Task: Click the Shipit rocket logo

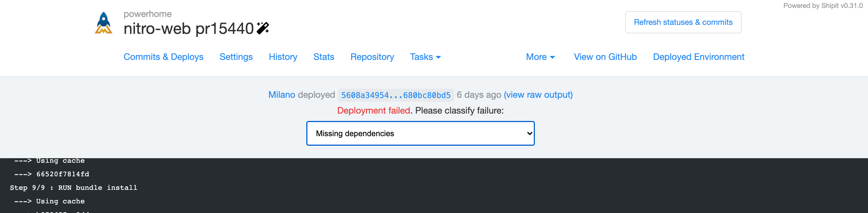Action: tap(104, 24)
